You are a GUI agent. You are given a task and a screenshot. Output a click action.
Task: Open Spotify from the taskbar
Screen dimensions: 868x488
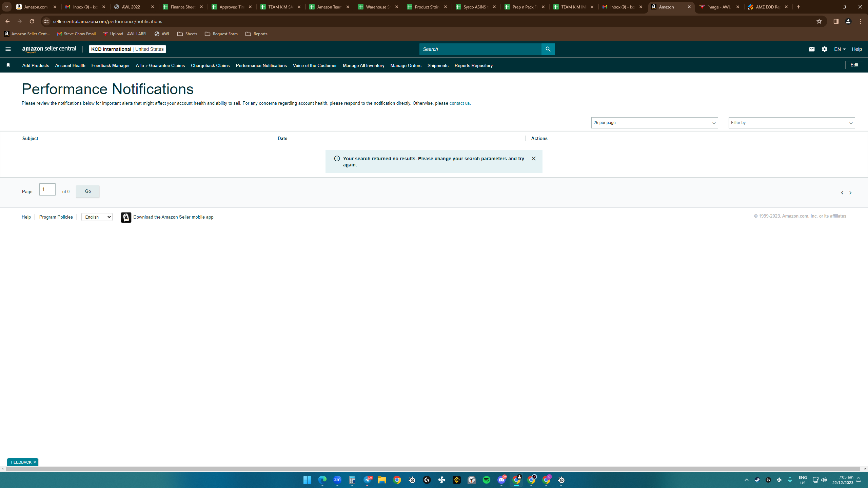pos(486,480)
